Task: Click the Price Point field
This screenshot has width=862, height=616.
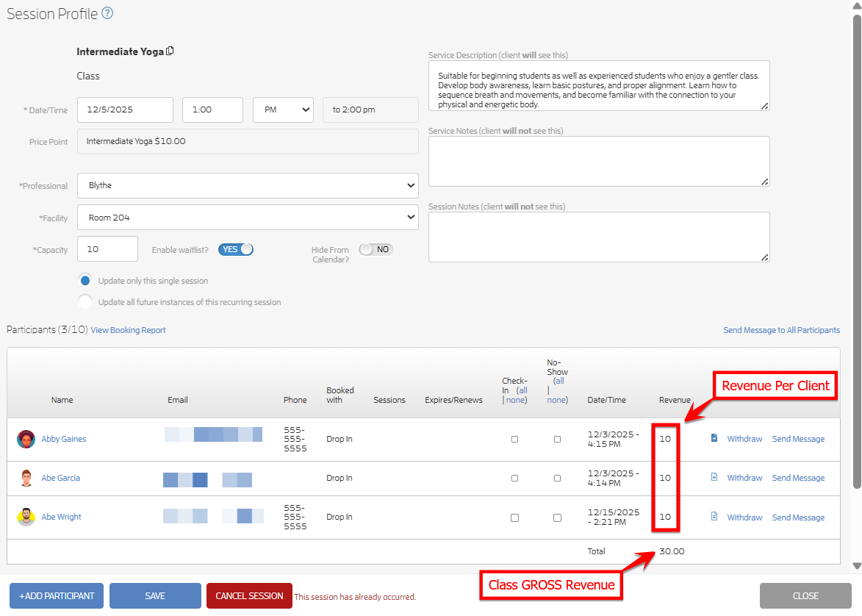Action: 248,141
